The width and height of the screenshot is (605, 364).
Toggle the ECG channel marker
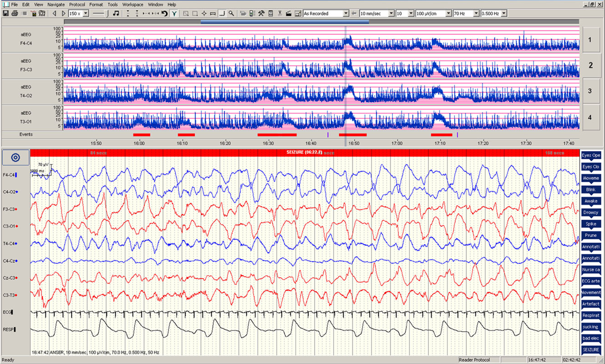click(12, 312)
